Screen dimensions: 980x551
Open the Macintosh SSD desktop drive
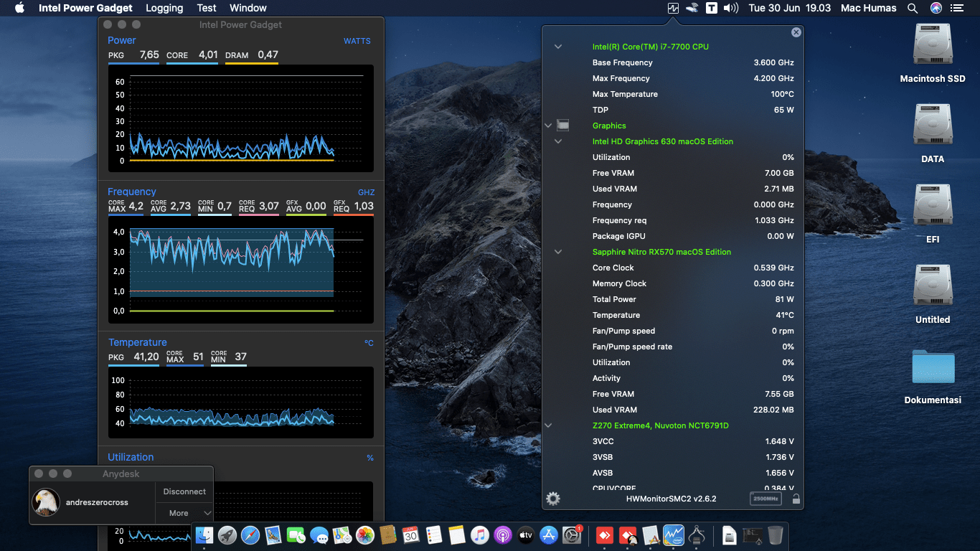coord(933,44)
